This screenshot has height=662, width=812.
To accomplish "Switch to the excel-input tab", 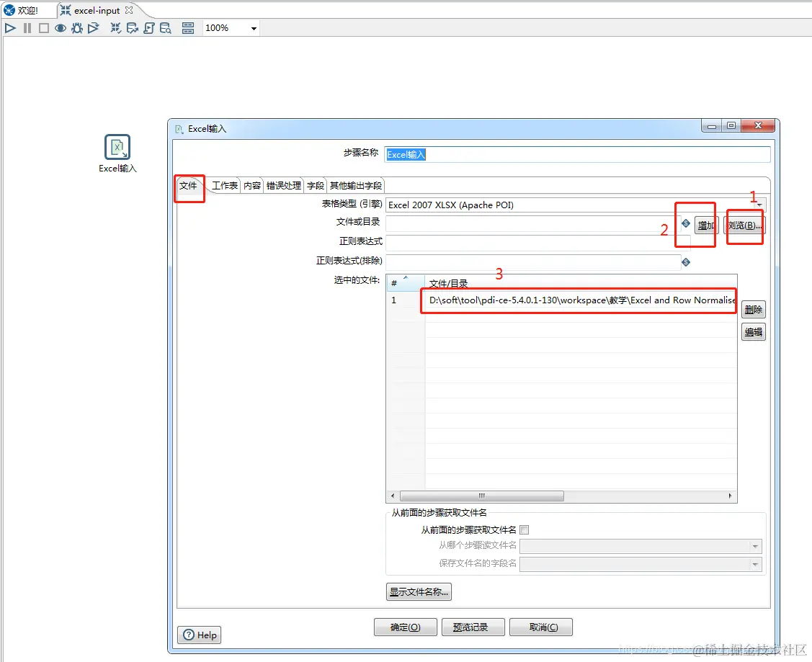I will 97,10.
